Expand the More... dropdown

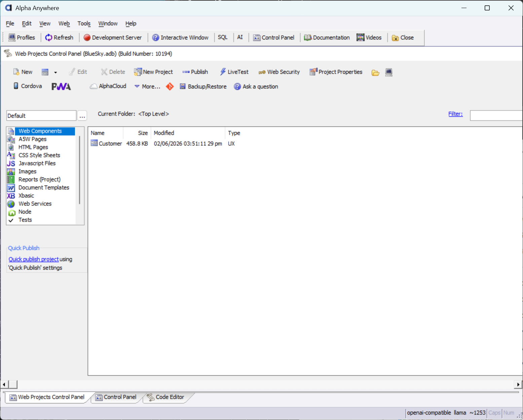click(147, 86)
